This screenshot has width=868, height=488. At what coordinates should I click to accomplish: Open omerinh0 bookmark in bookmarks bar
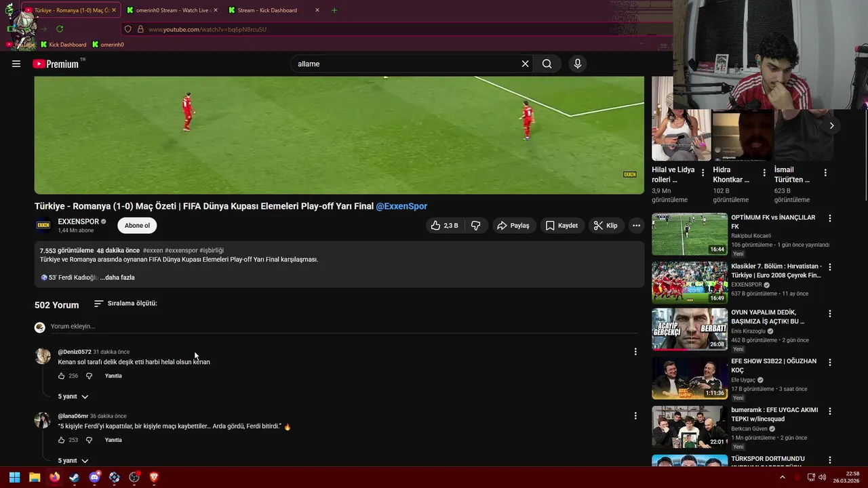point(108,45)
